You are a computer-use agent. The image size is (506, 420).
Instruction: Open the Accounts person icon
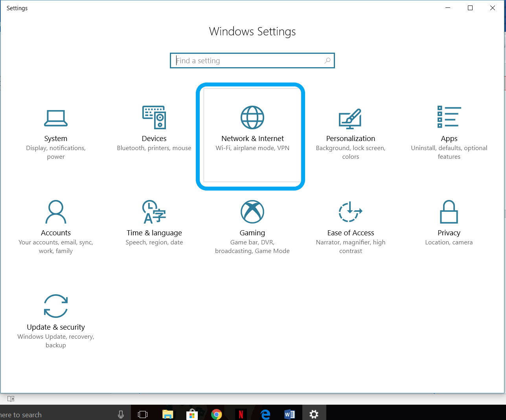point(56,212)
